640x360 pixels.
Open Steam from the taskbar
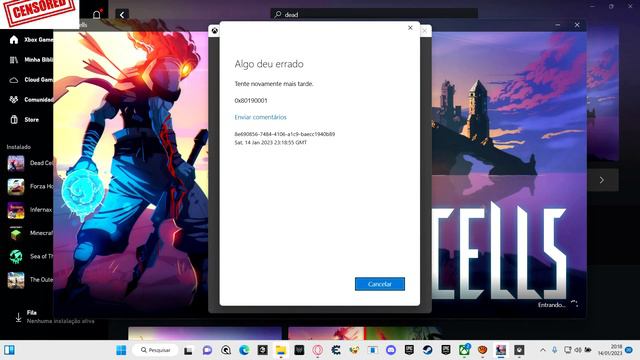point(427,350)
